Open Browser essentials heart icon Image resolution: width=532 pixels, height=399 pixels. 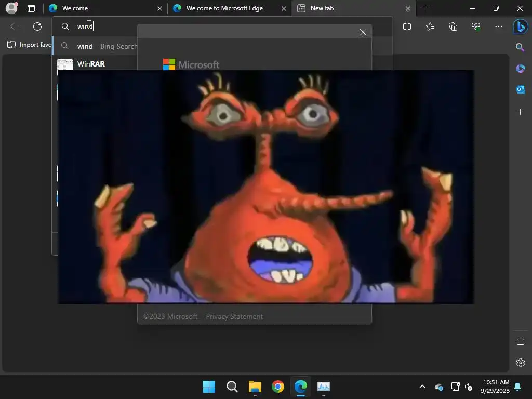(x=476, y=26)
